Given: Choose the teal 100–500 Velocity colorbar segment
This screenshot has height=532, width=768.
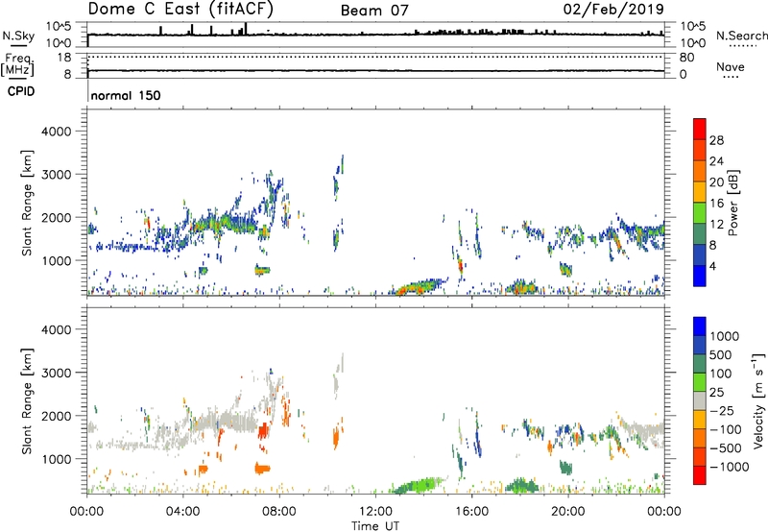Looking at the screenshot, I should click(700, 364).
